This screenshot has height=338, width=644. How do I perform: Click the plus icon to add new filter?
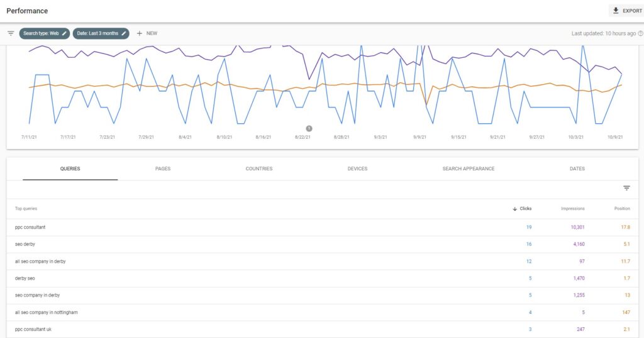(x=140, y=33)
